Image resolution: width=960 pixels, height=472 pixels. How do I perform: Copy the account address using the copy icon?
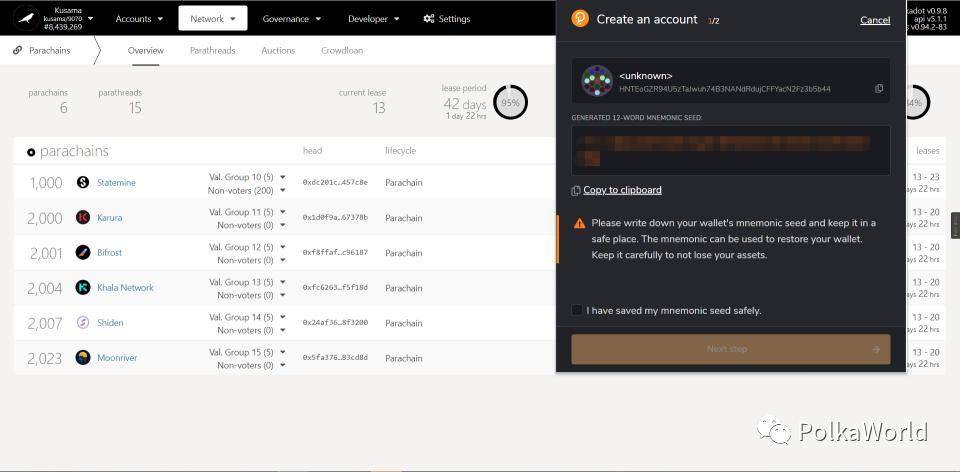pos(879,89)
